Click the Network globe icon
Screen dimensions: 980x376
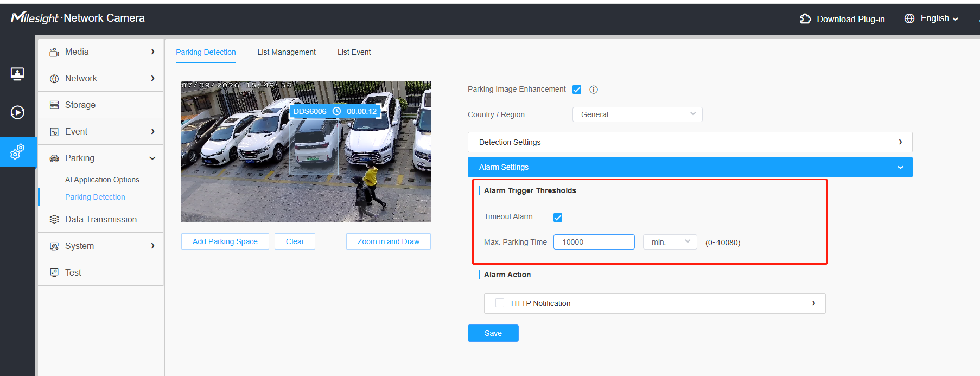54,79
